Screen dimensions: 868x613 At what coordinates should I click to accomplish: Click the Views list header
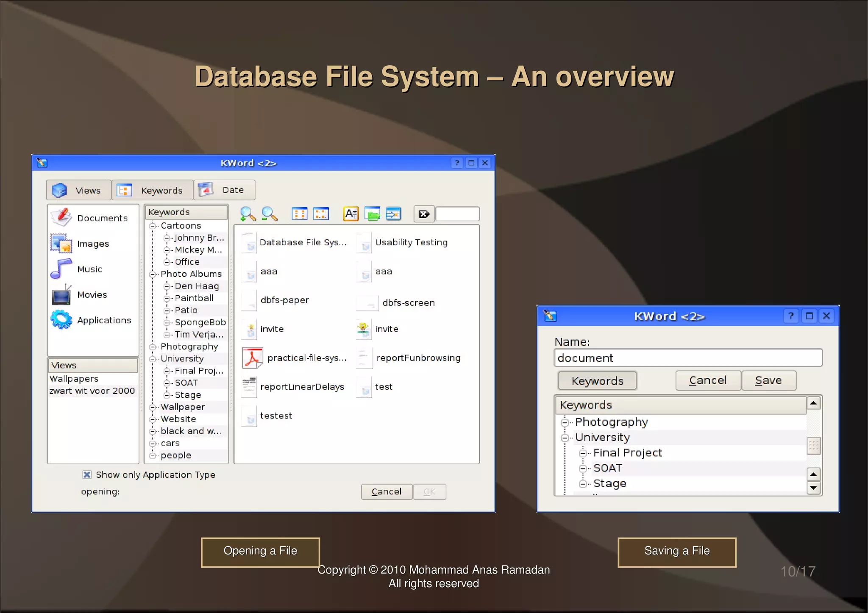tap(93, 365)
